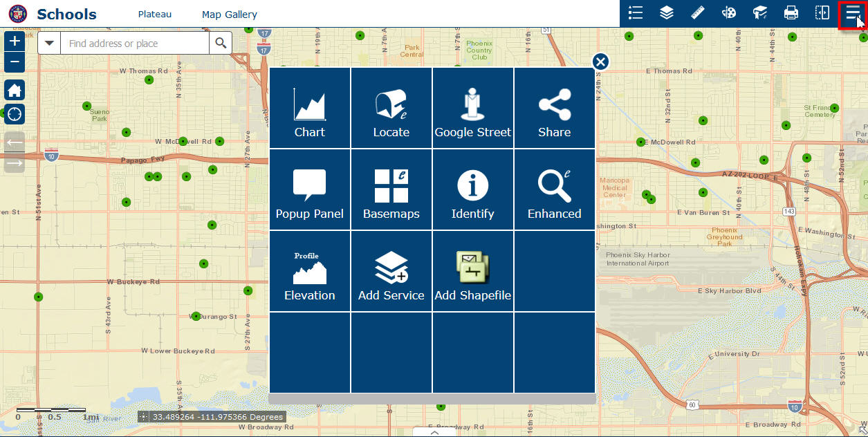Open the Print widget

[791, 13]
